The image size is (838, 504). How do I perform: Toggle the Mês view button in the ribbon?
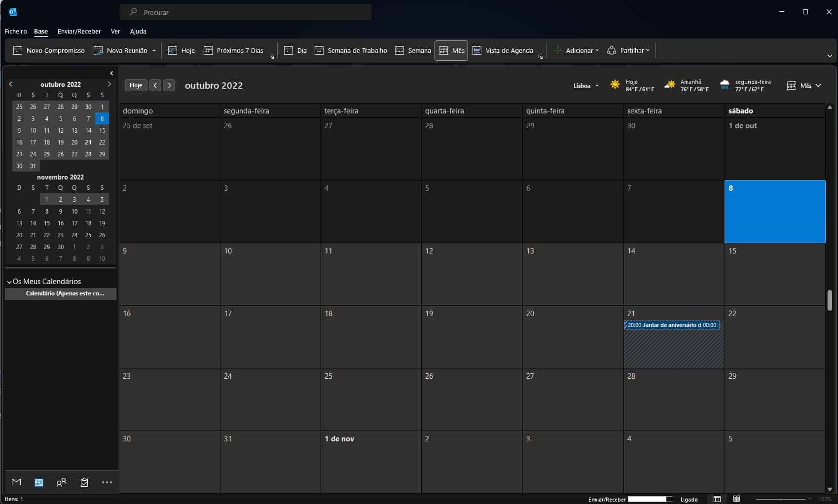pos(451,50)
